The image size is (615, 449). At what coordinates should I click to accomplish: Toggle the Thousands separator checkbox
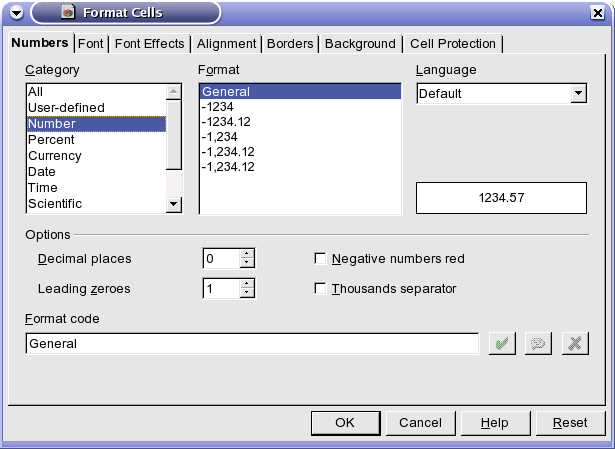tap(321, 289)
